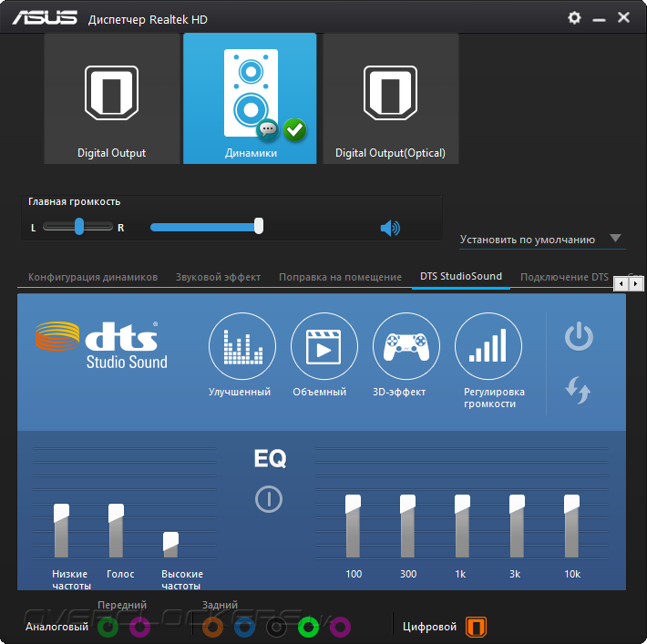Switch to Конфигурация динамиков tab
The width and height of the screenshot is (647, 644).
coord(93,277)
